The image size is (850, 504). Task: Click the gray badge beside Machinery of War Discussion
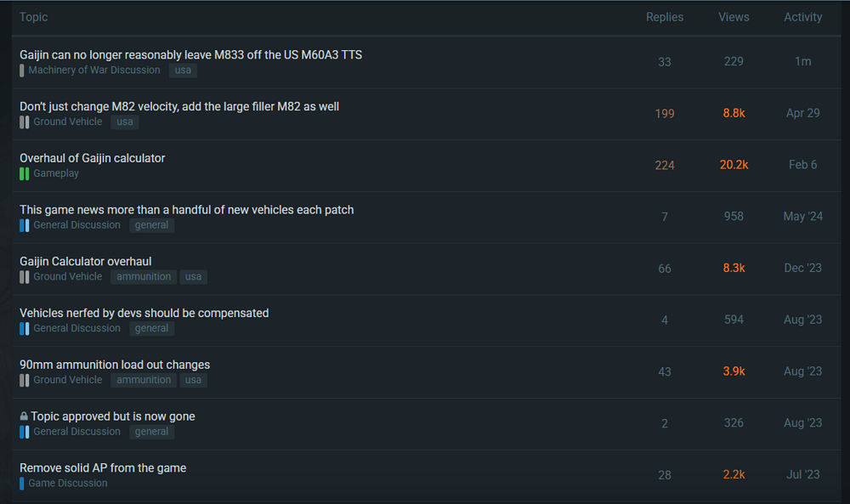[22, 71]
